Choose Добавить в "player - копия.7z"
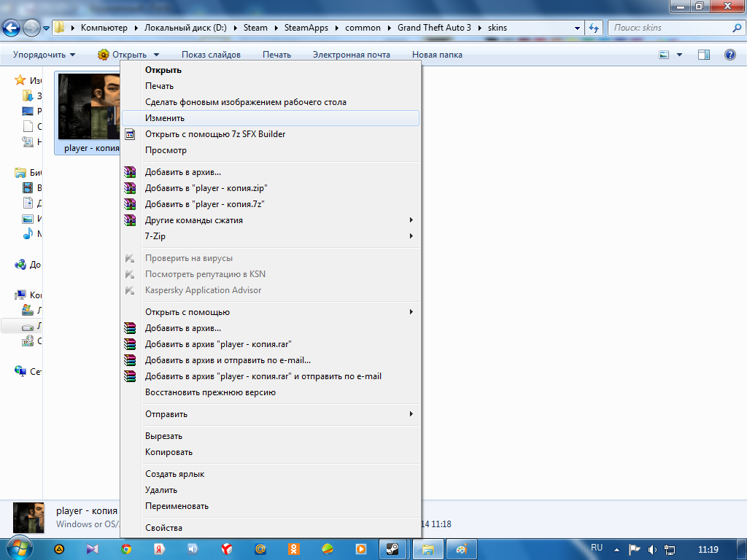 [270, 204]
